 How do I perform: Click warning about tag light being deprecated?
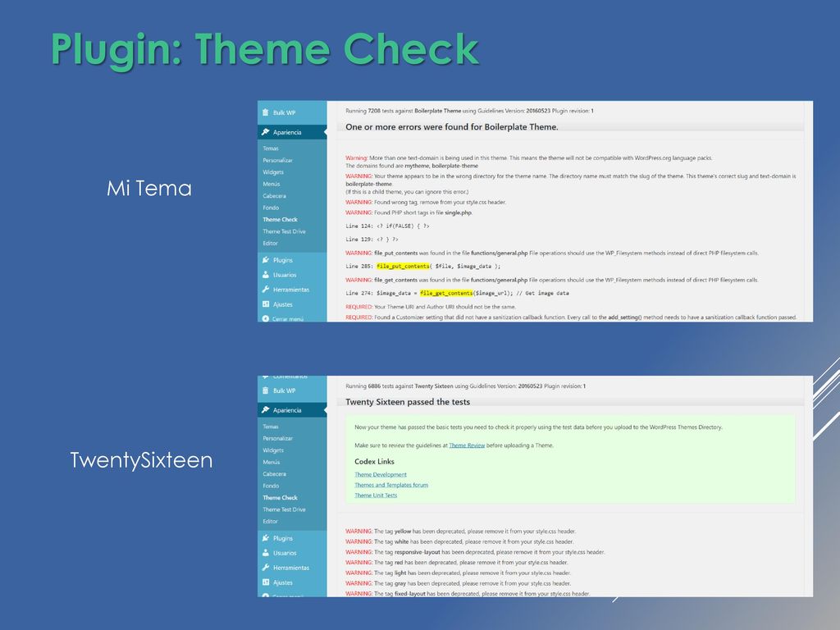click(458, 573)
